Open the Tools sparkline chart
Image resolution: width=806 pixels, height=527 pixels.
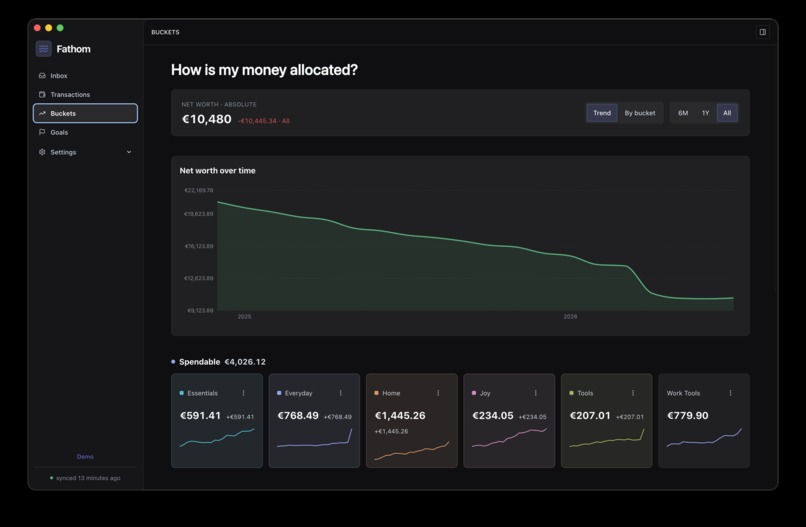coord(607,438)
